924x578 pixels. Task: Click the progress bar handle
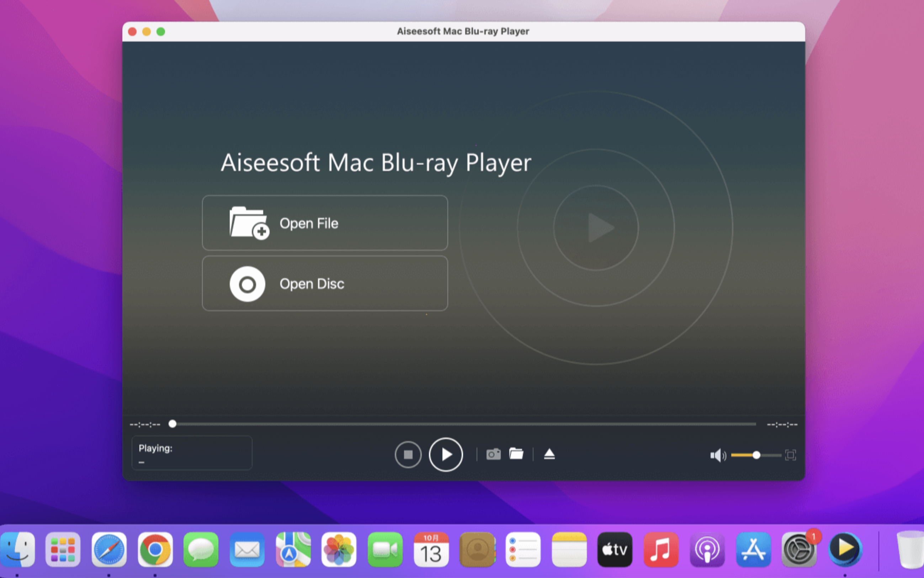click(x=172, y=424)
